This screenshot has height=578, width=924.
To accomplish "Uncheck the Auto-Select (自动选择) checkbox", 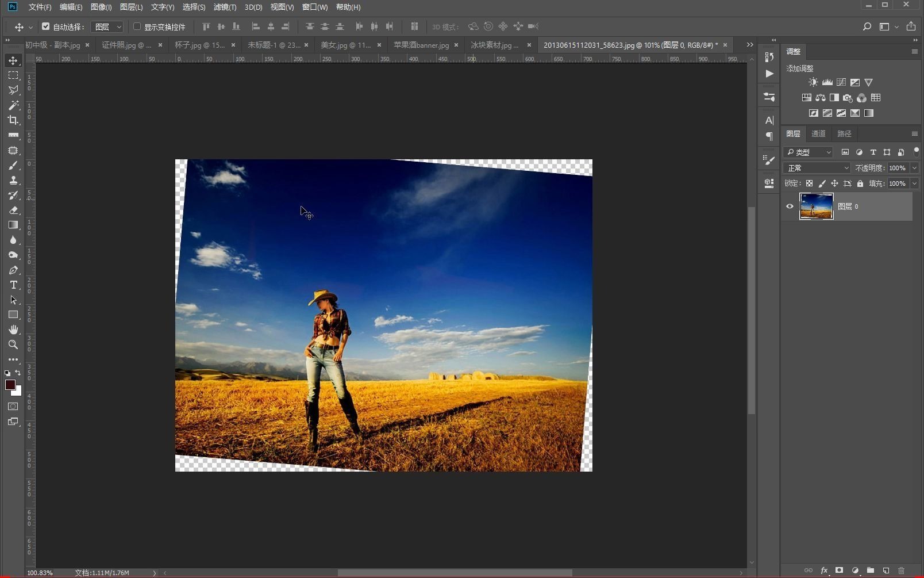I will pos(46,26).
